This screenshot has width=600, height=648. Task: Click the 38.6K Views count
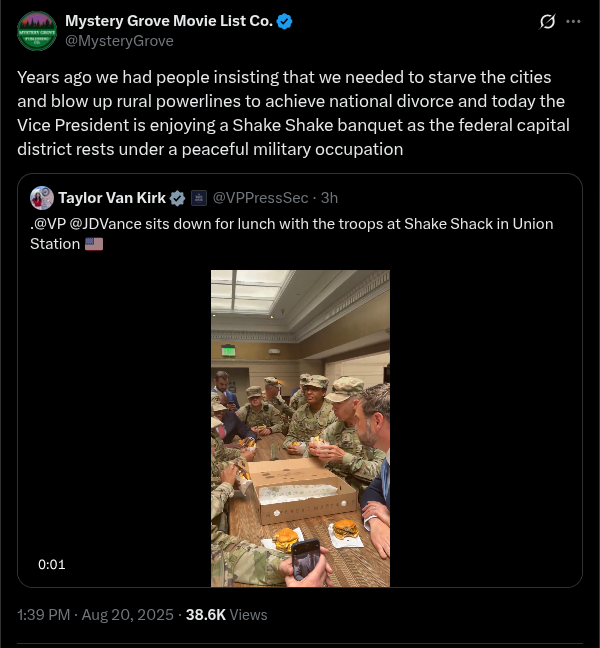tap(226, 615)
